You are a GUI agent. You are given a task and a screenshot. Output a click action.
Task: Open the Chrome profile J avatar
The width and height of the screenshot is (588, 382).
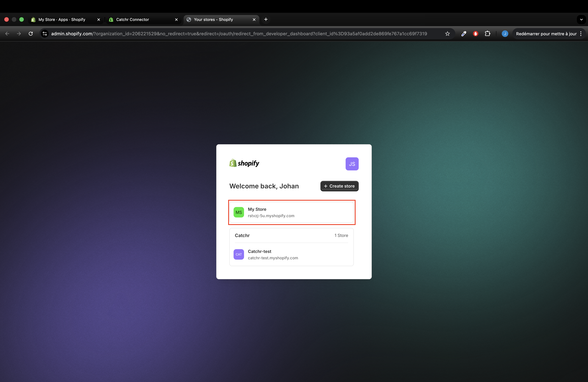click(x=505, y=34)
